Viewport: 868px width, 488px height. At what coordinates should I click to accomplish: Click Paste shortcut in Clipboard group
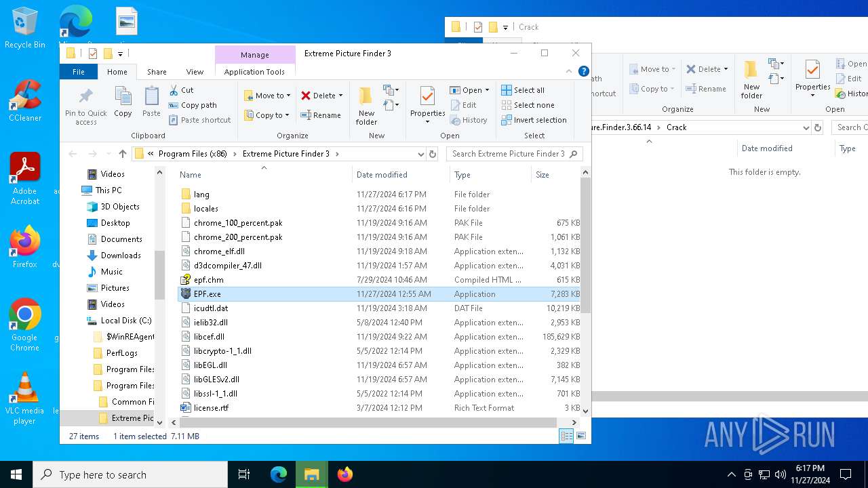[199, 120]
